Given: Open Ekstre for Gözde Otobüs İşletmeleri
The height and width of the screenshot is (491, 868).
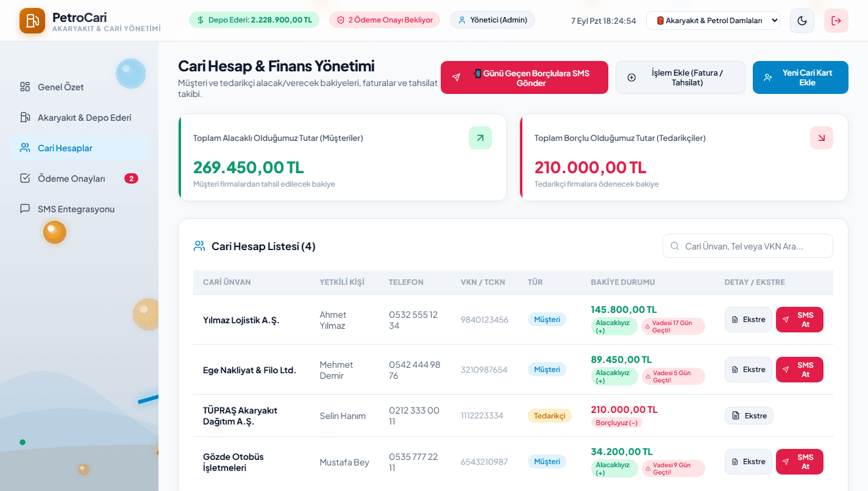Looking at the screenshot, I should click(x=749, y=462).
